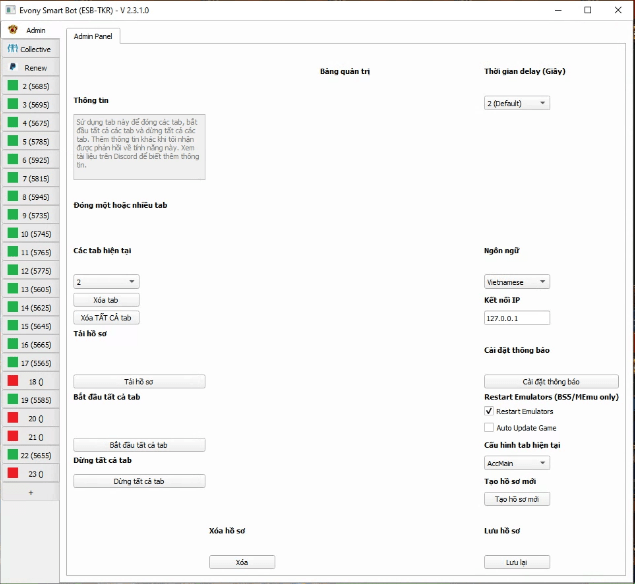Open green status tab 19 (5585)
Viewport: 635px width, 584px height.
click(x=30, y=399)
